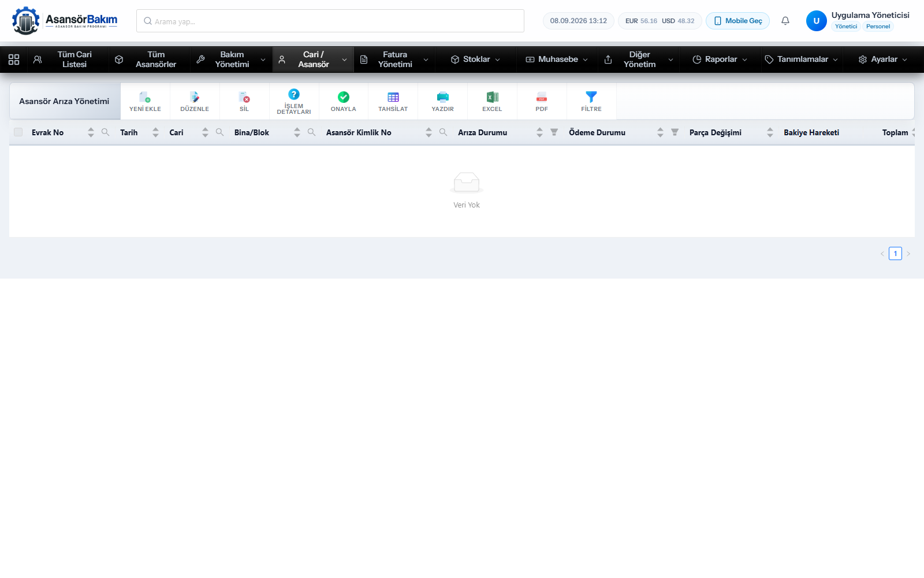This screenshot has width=924, height=578.
Task: Open the Ayarlar menu
Action: pyautogui.click(x=883, y=60)
